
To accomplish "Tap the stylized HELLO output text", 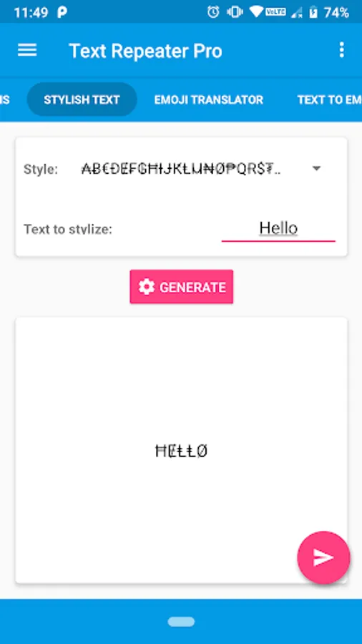I will click(182, 451).
